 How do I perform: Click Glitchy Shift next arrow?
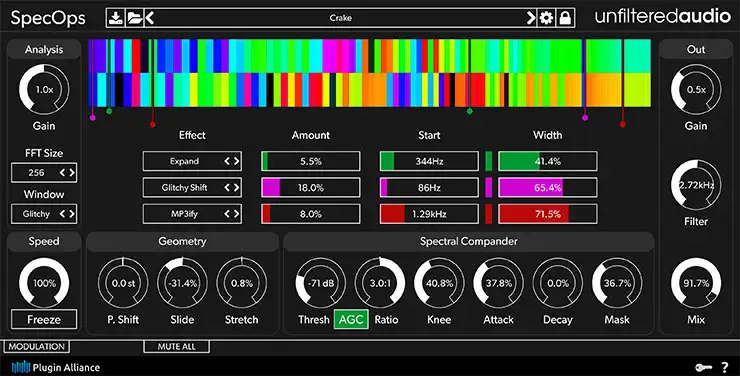(236, 188)
